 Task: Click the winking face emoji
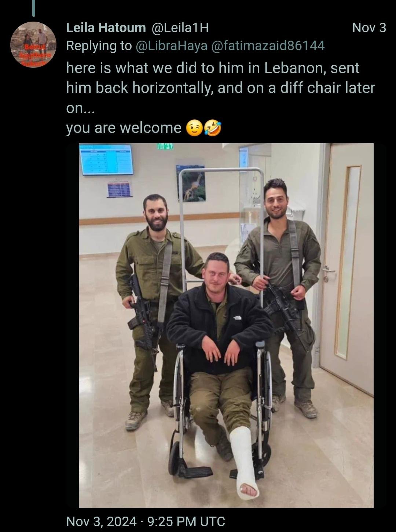(194, 129)
